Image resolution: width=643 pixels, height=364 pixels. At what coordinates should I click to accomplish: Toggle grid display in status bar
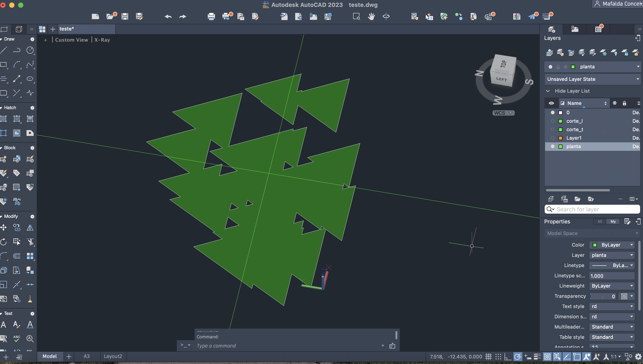(488, 356)
